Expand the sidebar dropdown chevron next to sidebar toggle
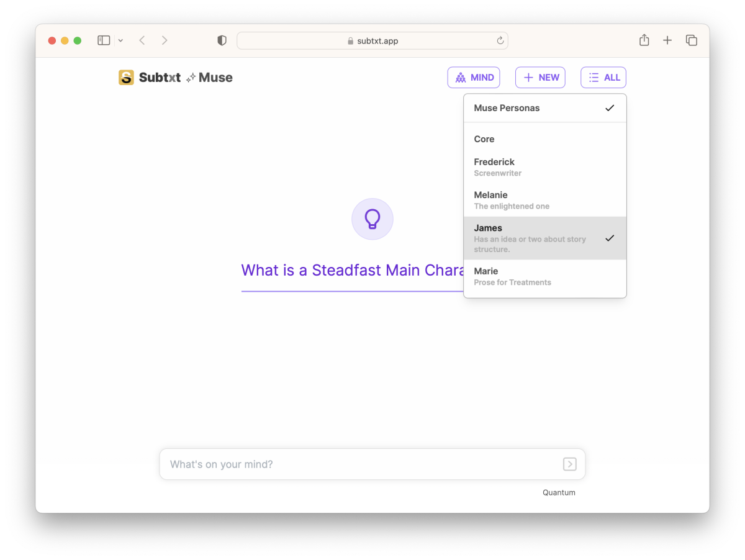The width and height of the screenshot is (745, 560). click(x=120, y=40)
